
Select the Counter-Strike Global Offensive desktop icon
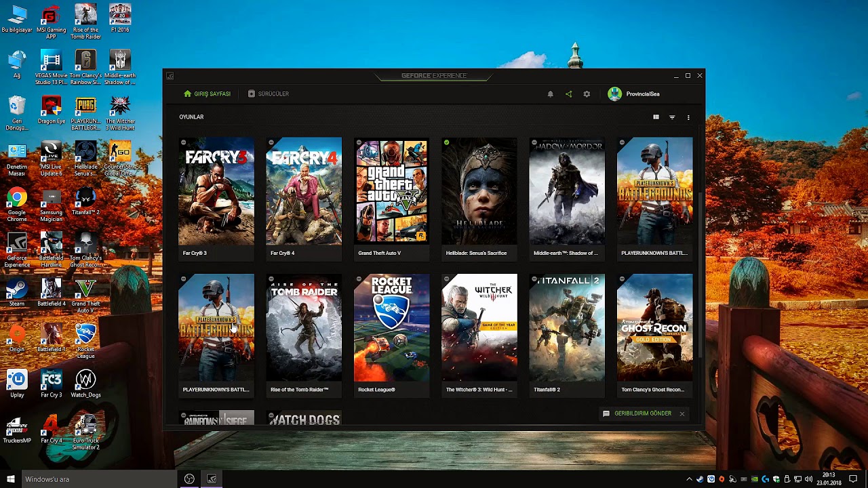point(120,159)
